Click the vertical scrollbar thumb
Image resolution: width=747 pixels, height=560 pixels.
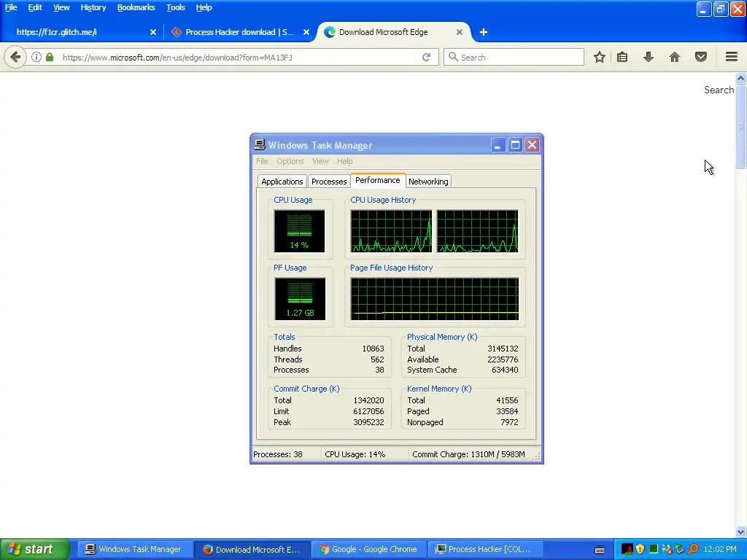740,125
